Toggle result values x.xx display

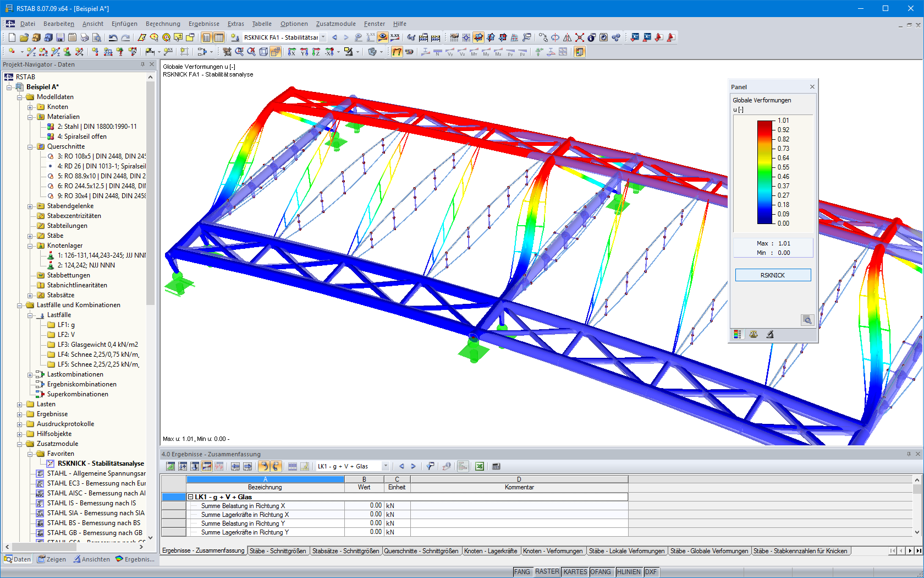pyautogui.click(x=395, y=37)
